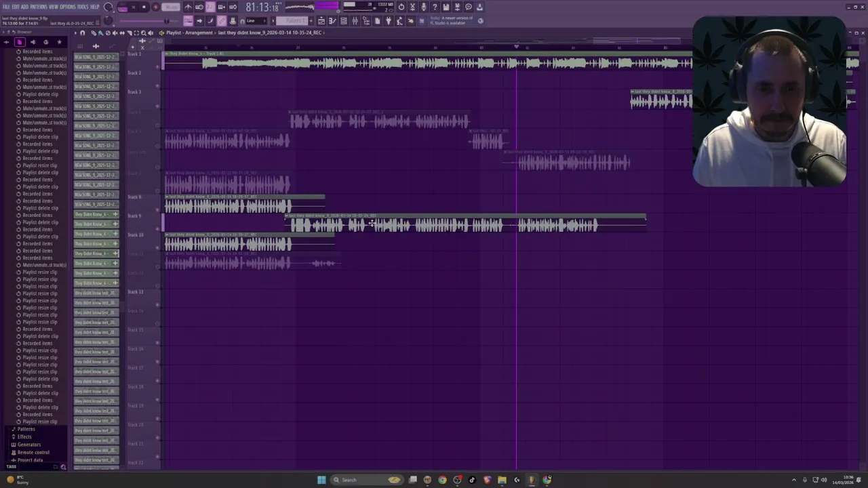Open the OPTIONS menu
868x488 pixels.
[68, 7]
